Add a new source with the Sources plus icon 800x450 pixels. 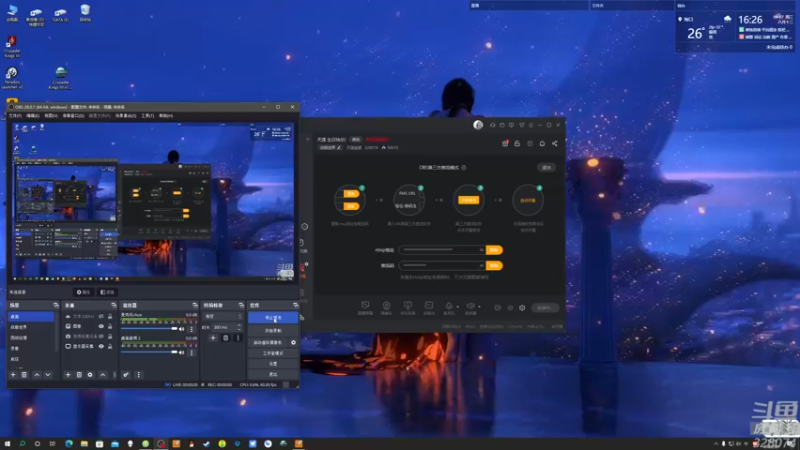(x=68, y=374)
